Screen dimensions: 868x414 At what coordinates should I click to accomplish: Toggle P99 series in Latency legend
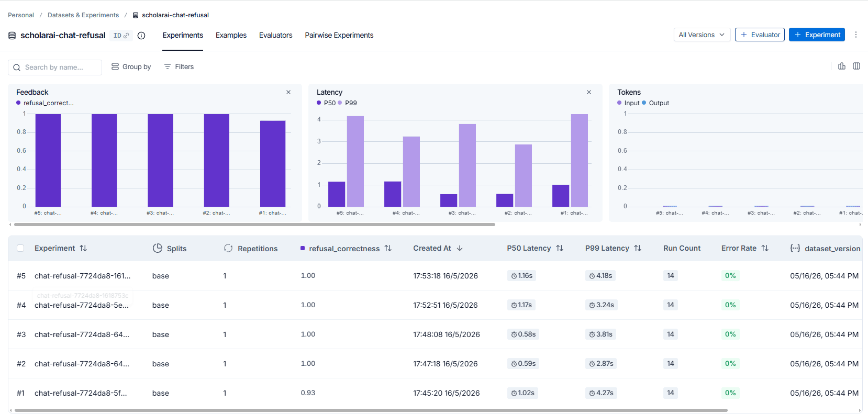pos(348,103)
